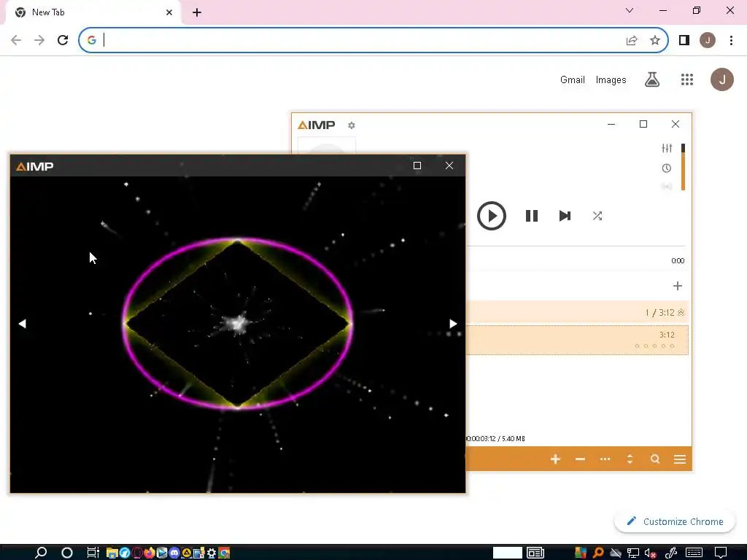Viewport: 747px width, 560px height.
Task: Share this page icon in address bar
Action: point(632,40)
